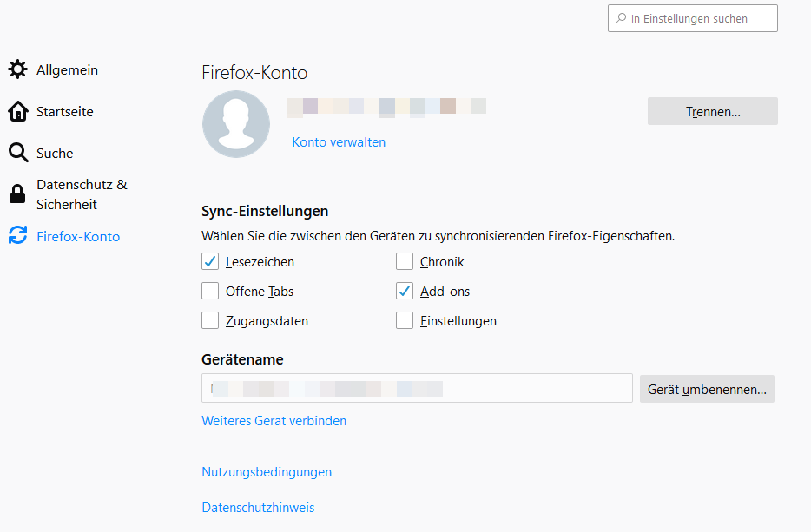Follow the Weiteres Gerät verbinden link

point(274,421)
